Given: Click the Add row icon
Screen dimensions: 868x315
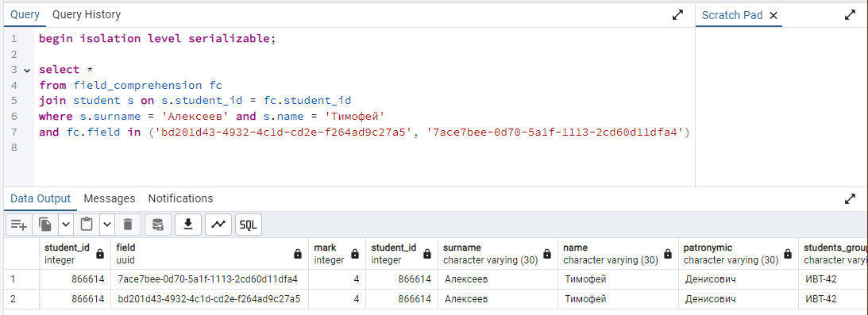Looking at the screenshot, I should pyautogui.click(x=19, y=225).
